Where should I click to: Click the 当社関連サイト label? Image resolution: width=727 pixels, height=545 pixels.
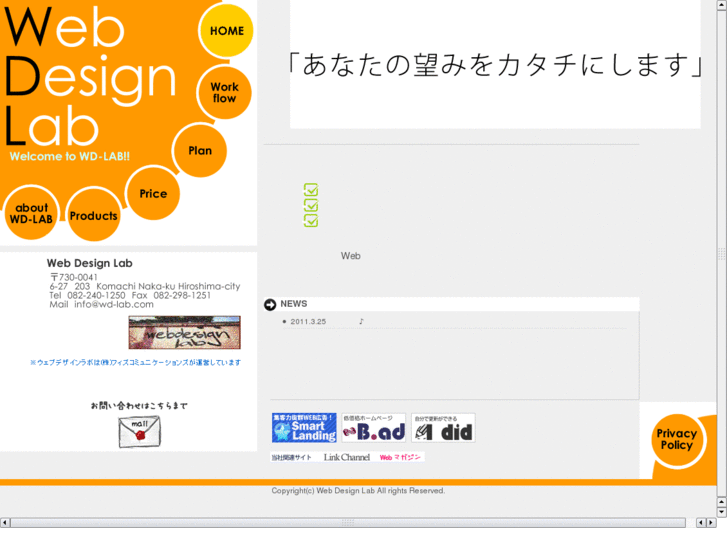291,457
